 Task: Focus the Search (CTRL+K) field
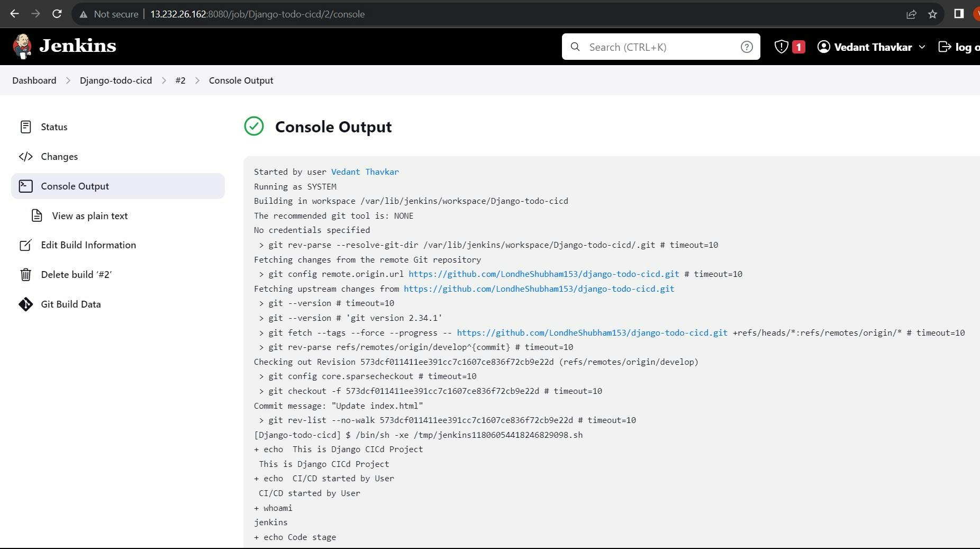(x=661, y=47)
